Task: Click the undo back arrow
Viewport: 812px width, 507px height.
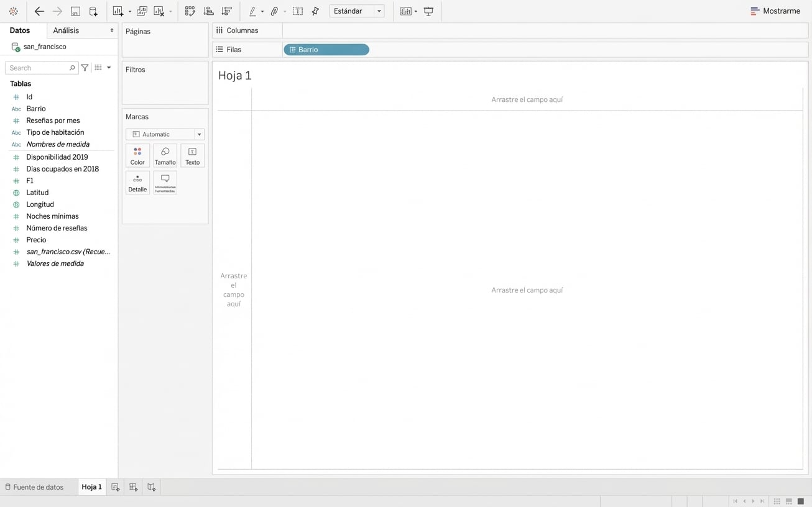Action: [x=39, y=11]
